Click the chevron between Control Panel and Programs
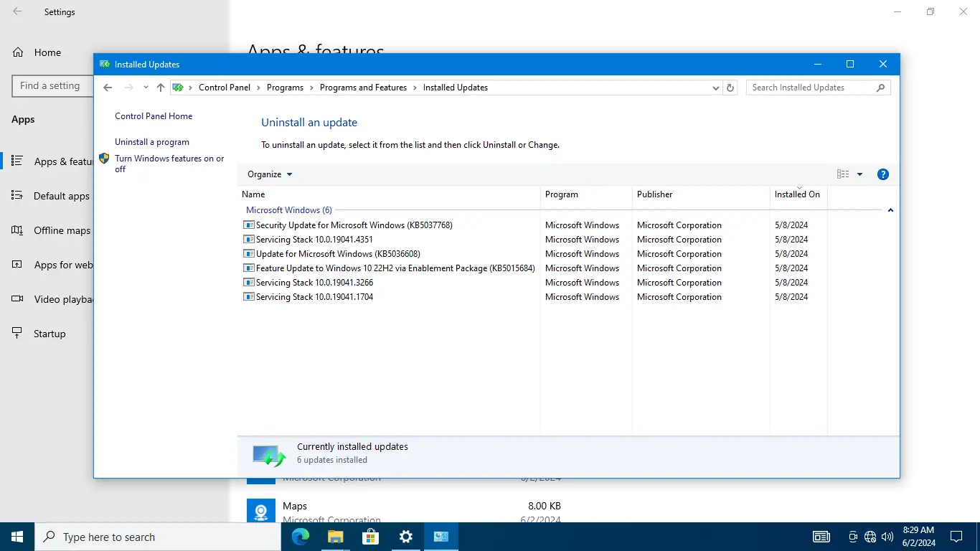 click(x=258, y=88)
